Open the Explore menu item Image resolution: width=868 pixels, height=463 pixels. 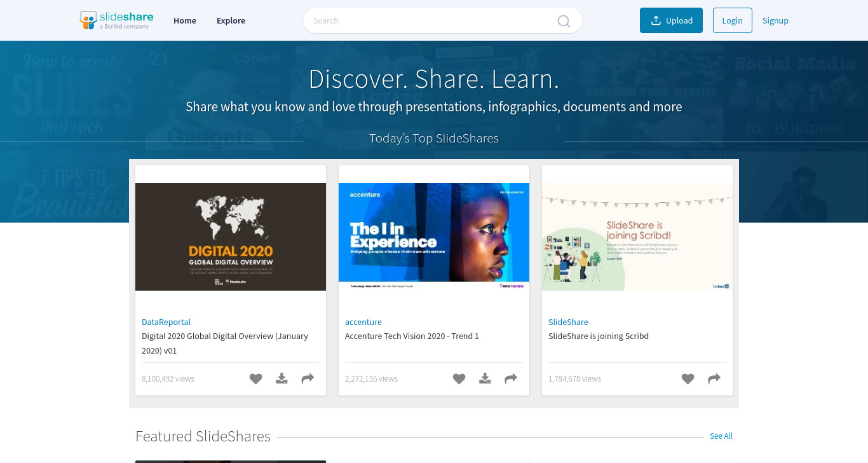point(231,20)
